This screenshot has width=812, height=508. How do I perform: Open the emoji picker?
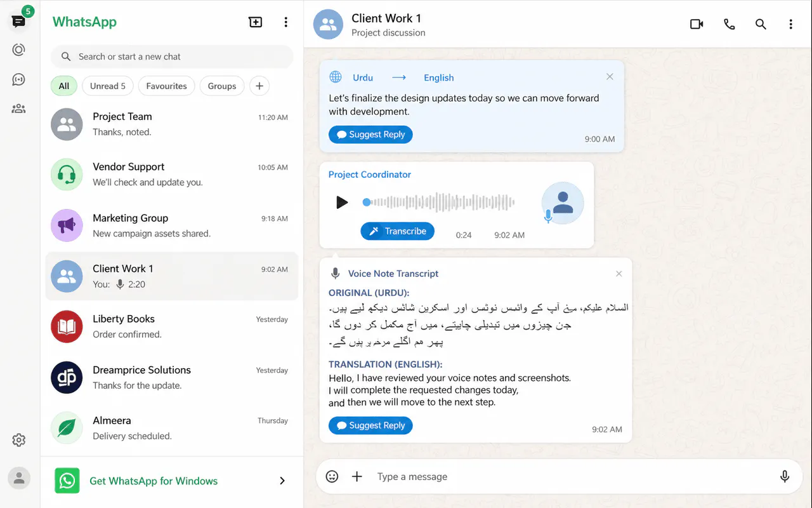pos(332,476)
